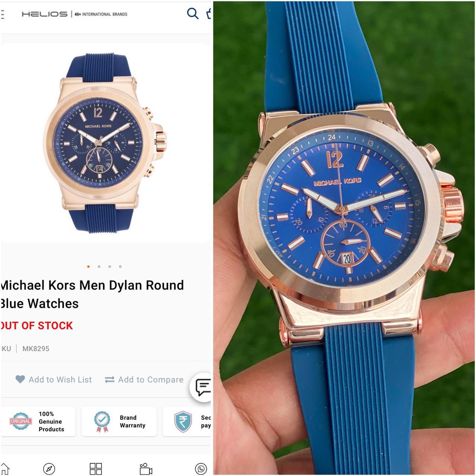Open WhatsApp phone icon in bottom bar
The image size is (476, 476).
[x=201, y=469]
